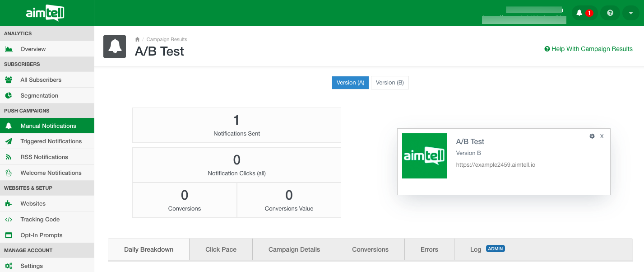
Task: Click Help With Campaign Results link
Action: pos(588,49)
